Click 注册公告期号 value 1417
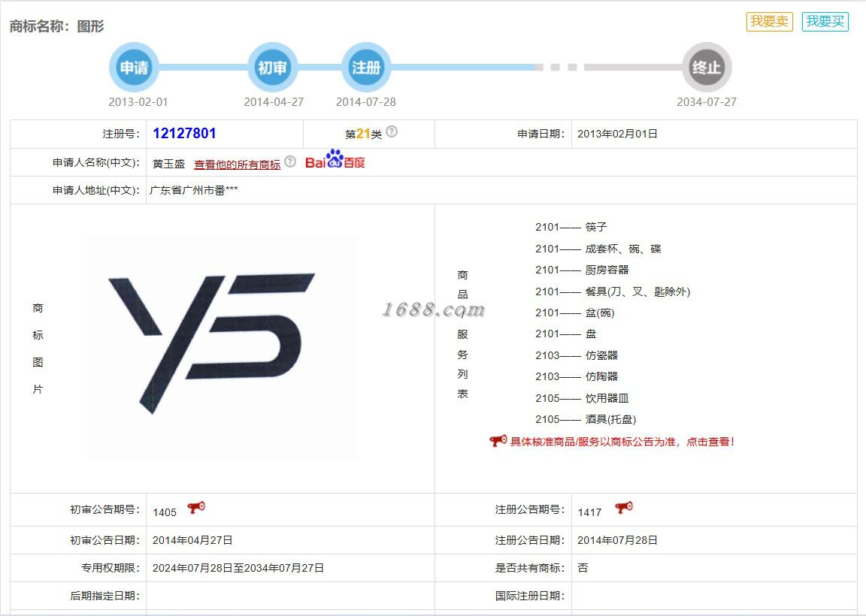 [x=589, y=512]
